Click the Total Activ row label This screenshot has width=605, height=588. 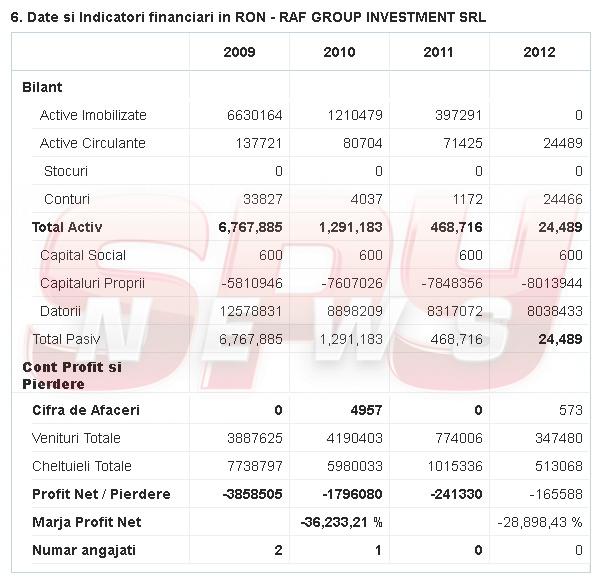67,227
